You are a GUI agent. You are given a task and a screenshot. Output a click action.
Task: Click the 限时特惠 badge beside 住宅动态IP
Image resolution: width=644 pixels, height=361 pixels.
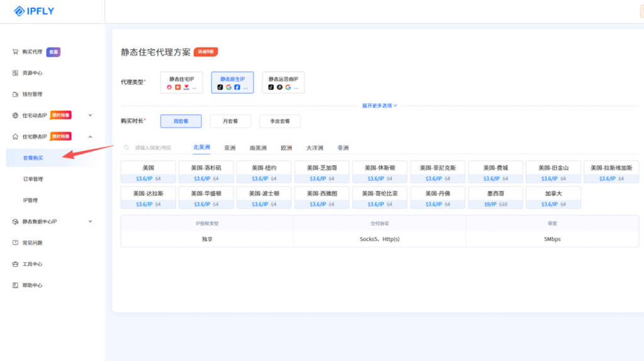click(61, 115)
